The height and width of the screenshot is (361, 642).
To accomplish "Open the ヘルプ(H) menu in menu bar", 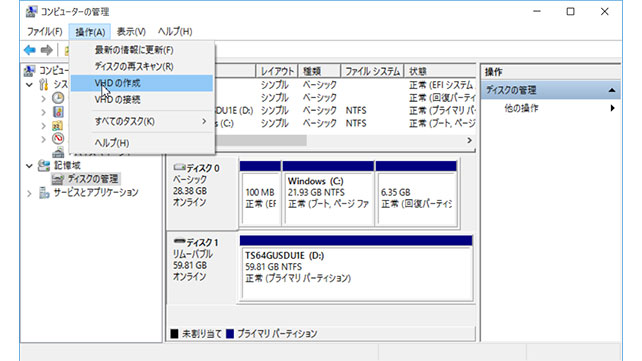I will (175, 32).
